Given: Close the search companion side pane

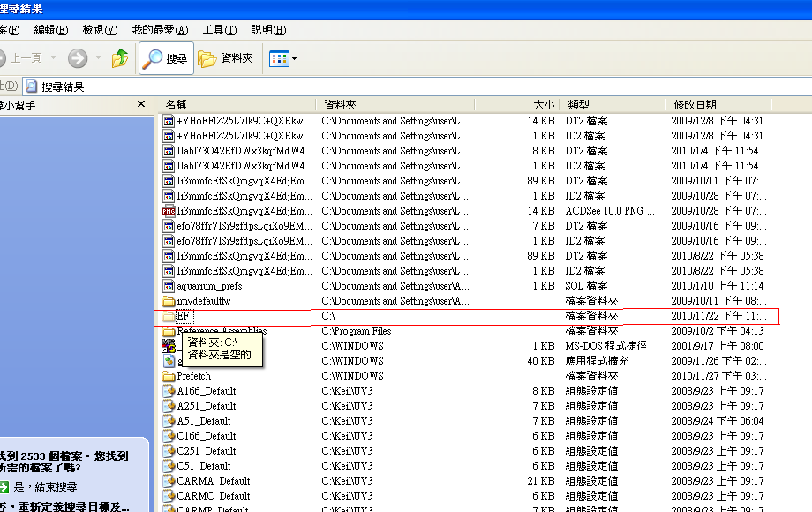Looking at the screenshot, I should pos(141,104).
